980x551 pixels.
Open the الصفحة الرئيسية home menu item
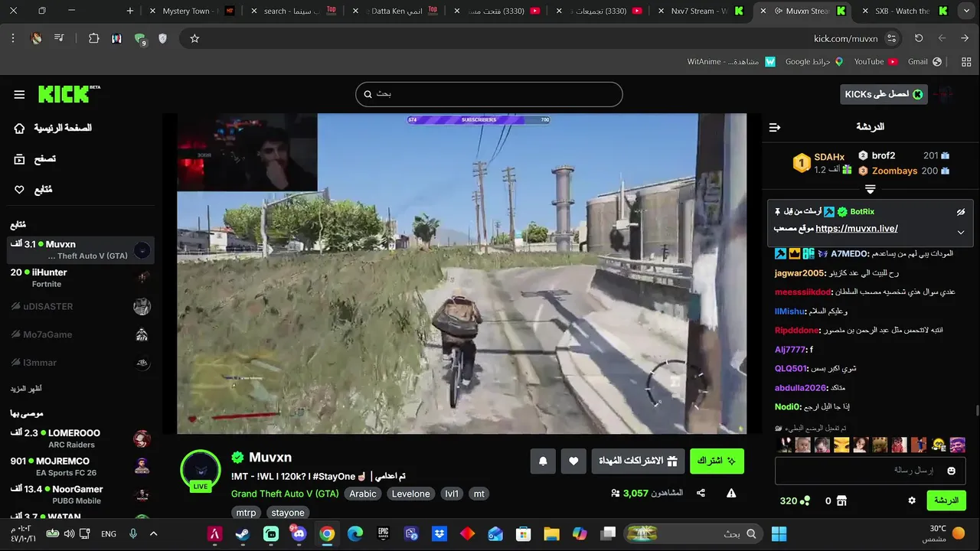(54, 128)
